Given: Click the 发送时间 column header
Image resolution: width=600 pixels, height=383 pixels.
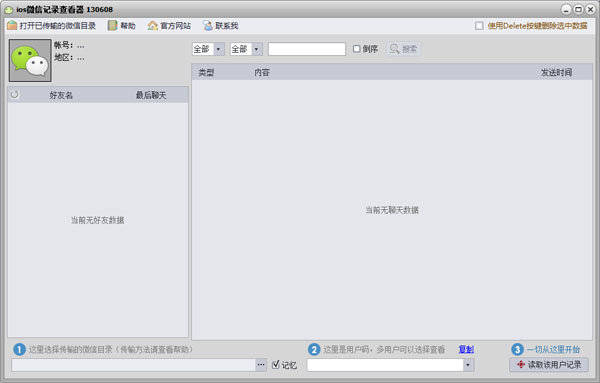Looking at the screenshot, I should (x=556, y=72).
